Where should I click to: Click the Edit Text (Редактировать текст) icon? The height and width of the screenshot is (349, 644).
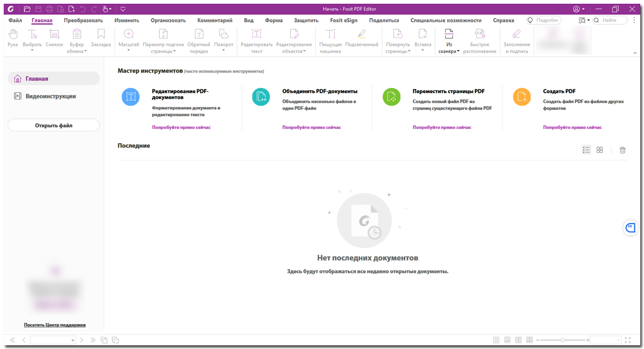(x=256, y=36)
